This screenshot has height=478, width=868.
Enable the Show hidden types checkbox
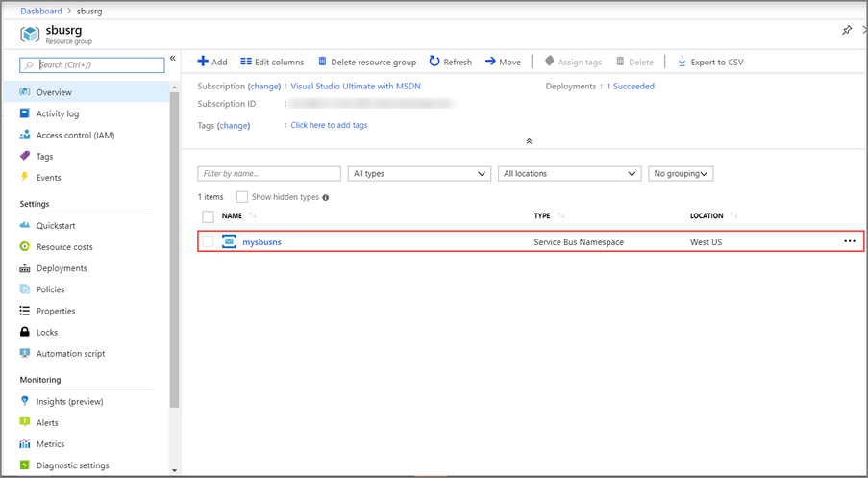pyautogui.click(x=242, y=197)
